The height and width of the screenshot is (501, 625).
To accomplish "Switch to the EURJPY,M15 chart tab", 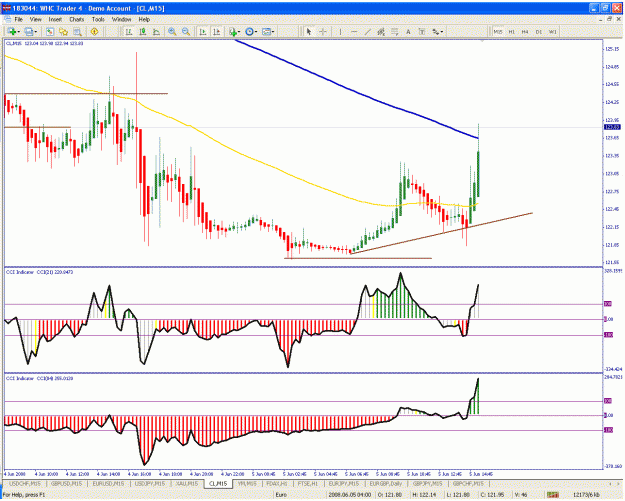I will click(344, 483).
